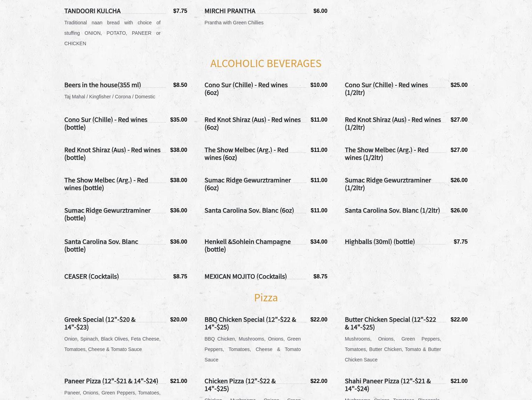Click the $8.50 price for house beers
532x400 pixels.
pos(180,85)
